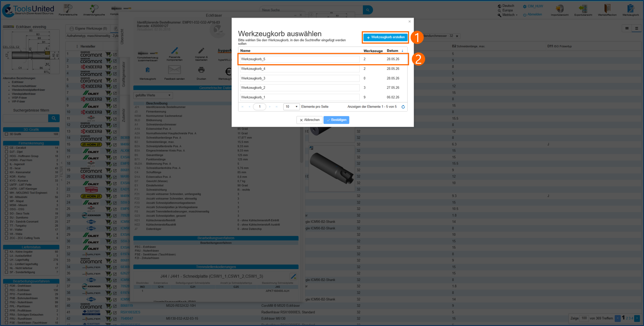Click the Abmelden logout link

pyautogui.click(x=532, y=15)
